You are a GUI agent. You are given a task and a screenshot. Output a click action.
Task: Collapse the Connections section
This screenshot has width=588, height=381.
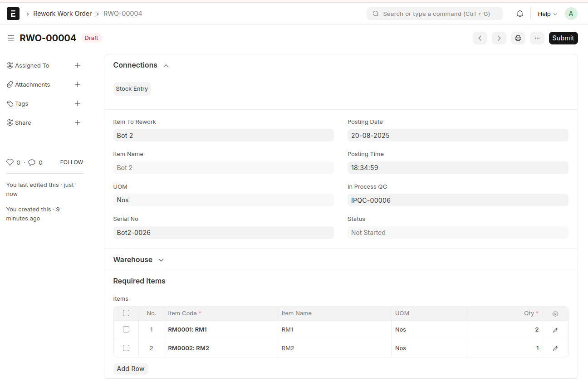coord(166,66)
